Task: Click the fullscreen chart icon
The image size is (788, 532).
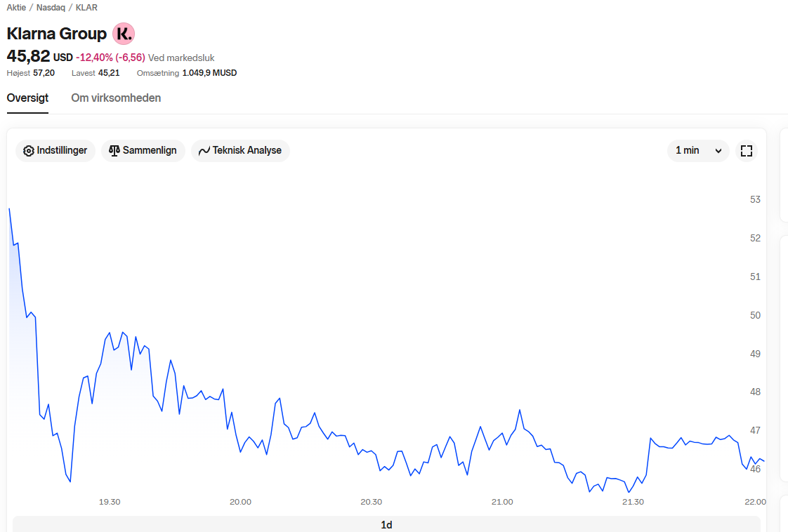Action: [x=747, y=151]
